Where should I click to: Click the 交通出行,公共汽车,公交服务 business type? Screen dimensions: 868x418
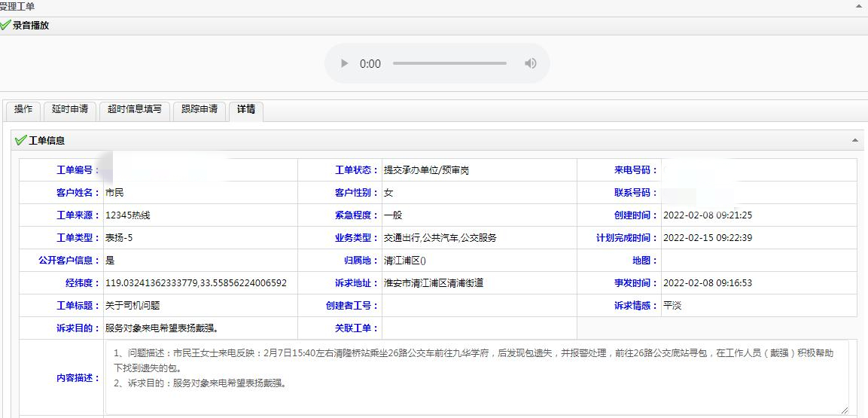pyautogui.click(x=440, y=238)
